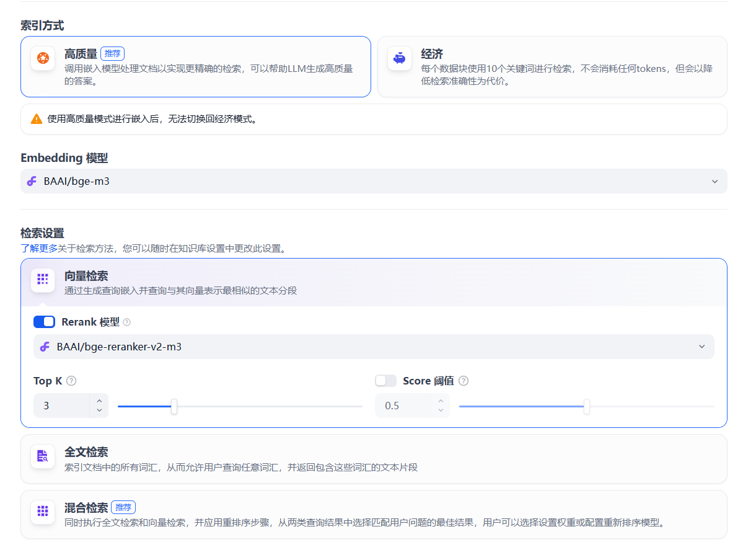Choose the 混合检索 retrieval option

(373, 515)
